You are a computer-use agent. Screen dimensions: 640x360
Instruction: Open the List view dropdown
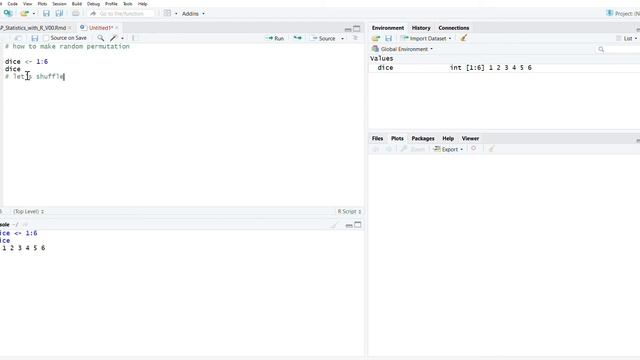click(x=627, y=38)
